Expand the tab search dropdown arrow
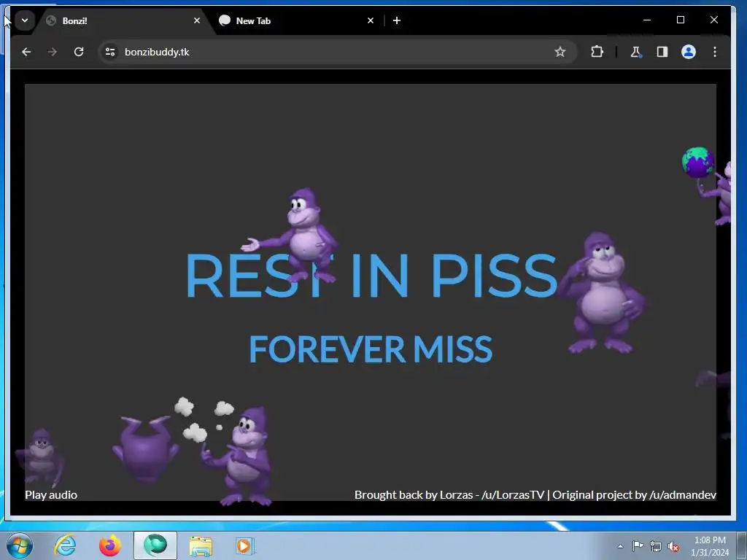Image resolution: width=747 pixels, height=560 pixels. point(25,20)
